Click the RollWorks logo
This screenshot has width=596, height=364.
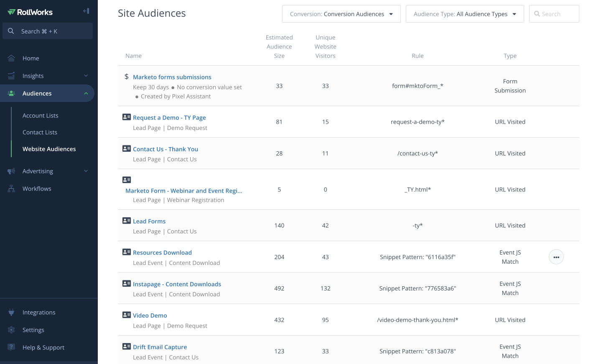pyautogui.click(x=30, y=12)
